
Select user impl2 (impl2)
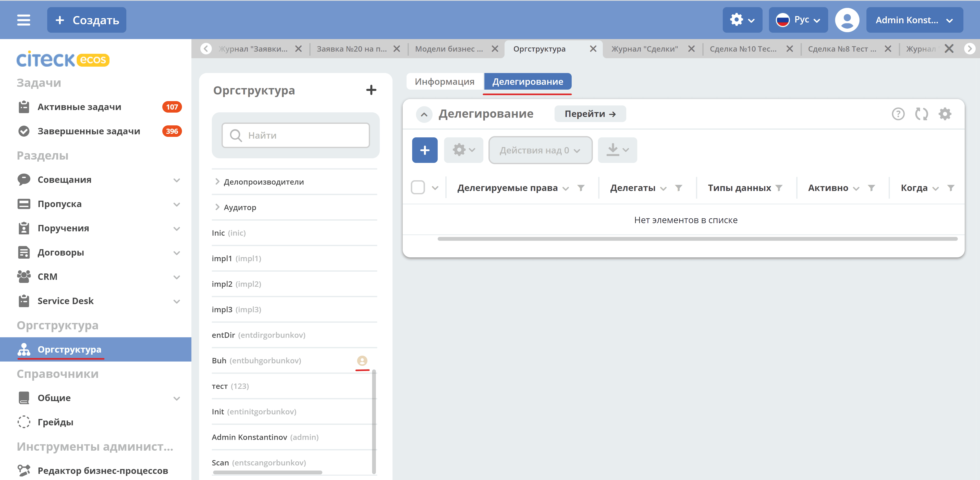(x=295, y=284)
